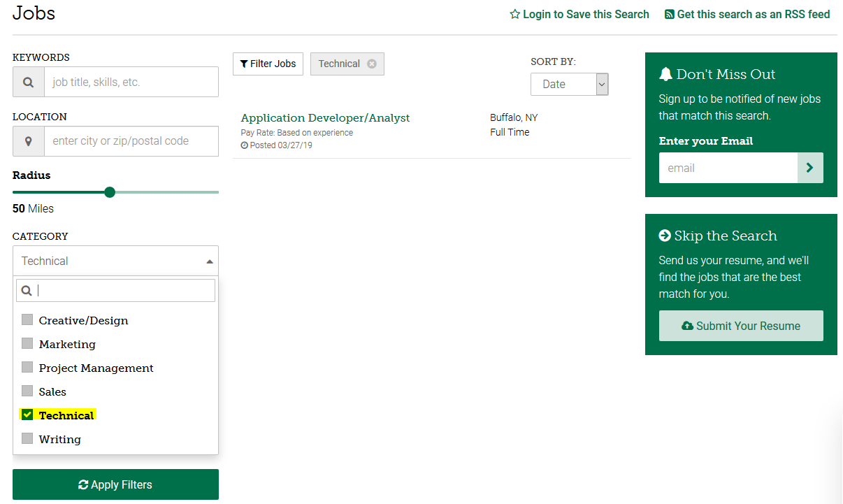
Task: Click Submit Your Resume button
Action: (x=741, y=326)
